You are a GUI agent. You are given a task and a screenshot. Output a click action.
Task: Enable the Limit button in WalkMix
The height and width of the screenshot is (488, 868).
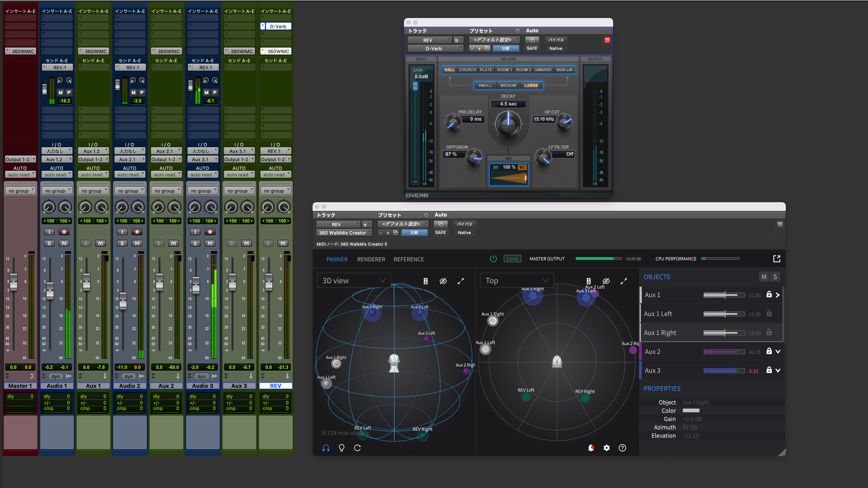[512, 259]
